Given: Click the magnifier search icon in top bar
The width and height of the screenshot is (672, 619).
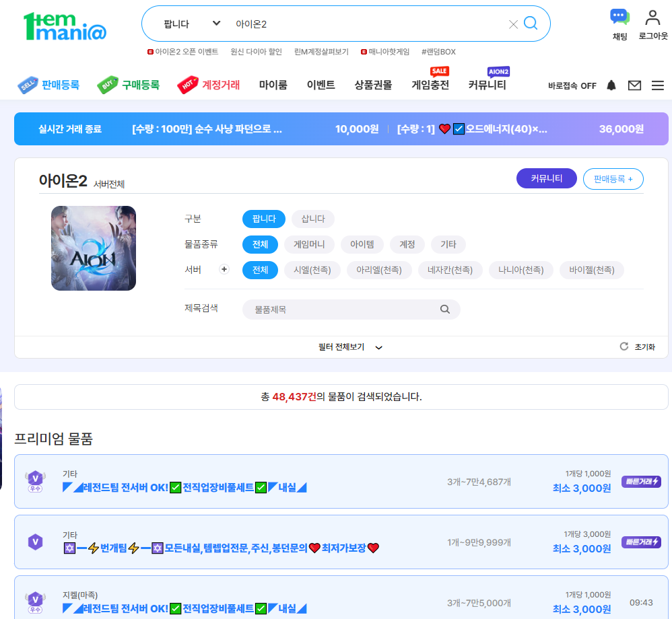Looking at the screenshot, I should pos(531,23).
